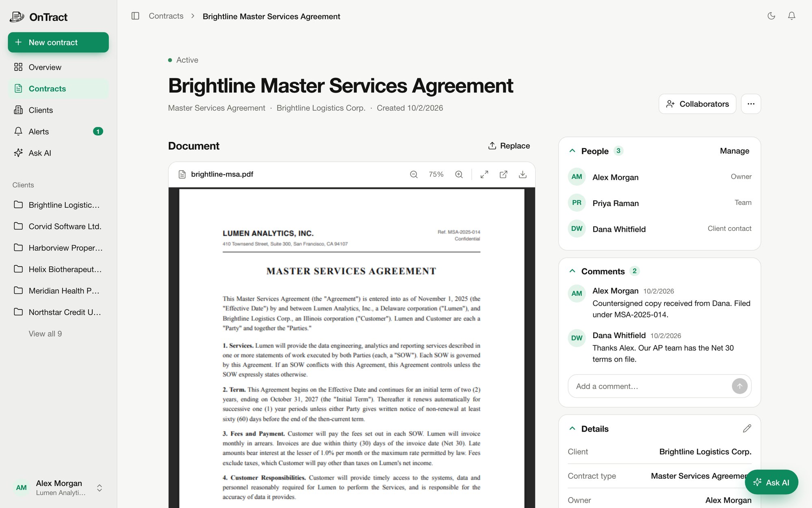Open the Collaborators button

point(697,104)
